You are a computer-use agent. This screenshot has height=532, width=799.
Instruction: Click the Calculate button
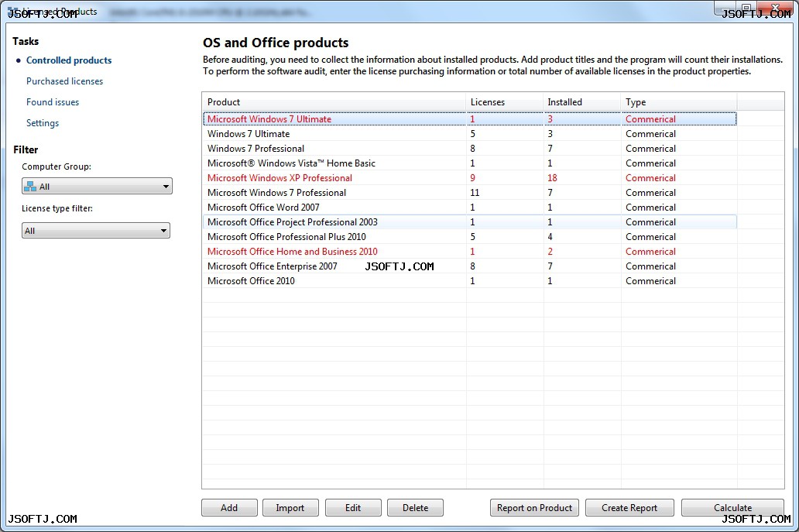tap(732, 507)
